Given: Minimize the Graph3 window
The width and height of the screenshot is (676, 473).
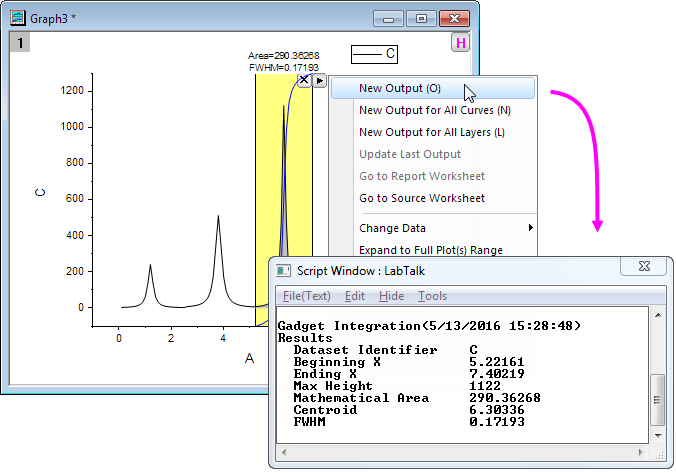Looking at the screenshot, I should point(388,18).
